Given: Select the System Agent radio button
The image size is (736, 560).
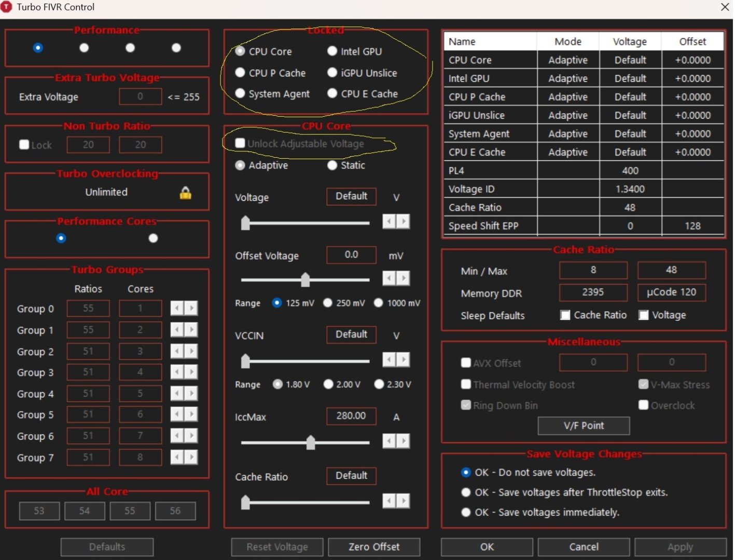Looking at the screenshot, I should [240, 93].
